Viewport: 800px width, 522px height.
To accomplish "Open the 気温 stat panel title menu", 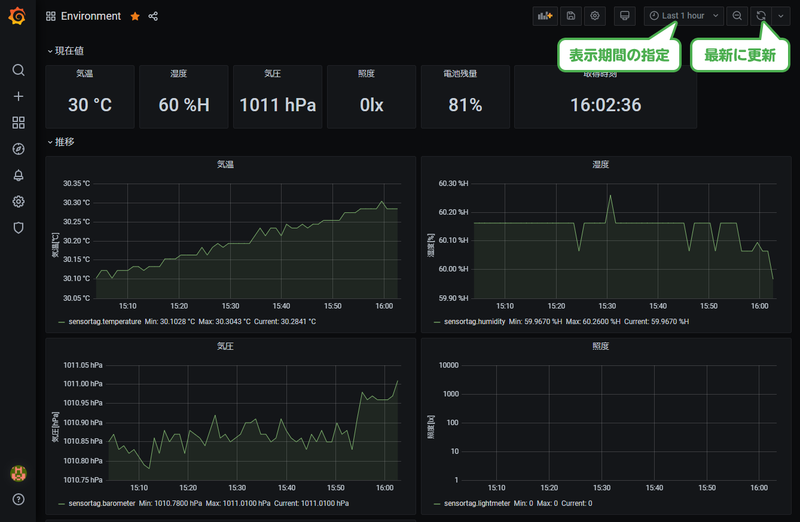I will pos(85,73).
